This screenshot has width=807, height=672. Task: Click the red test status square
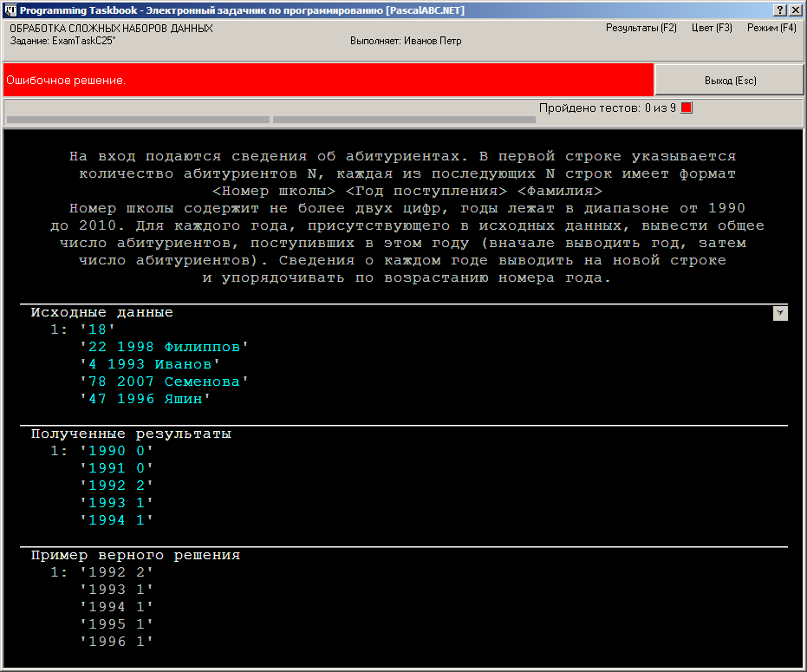click(x=687, y=108)
